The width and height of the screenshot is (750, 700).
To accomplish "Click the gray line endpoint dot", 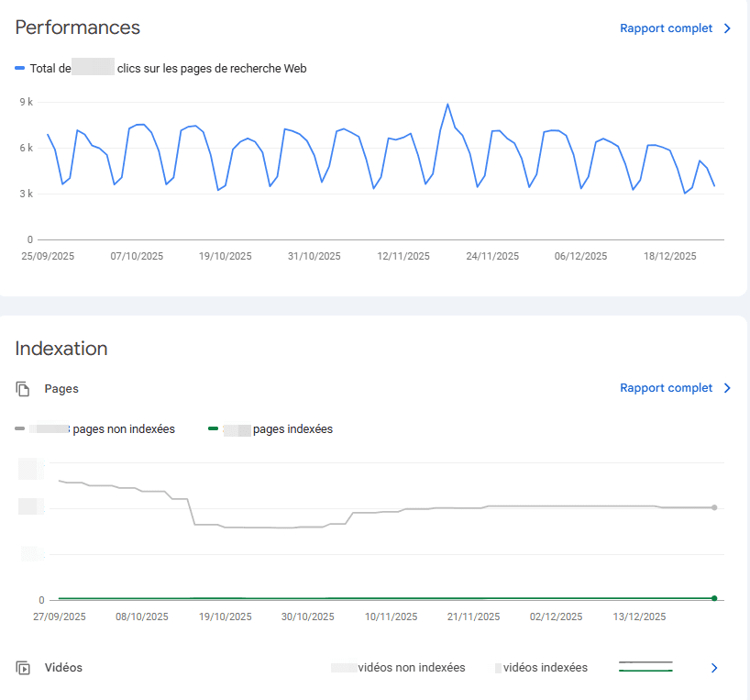I will pyautogui.click(x=713, y=506).
